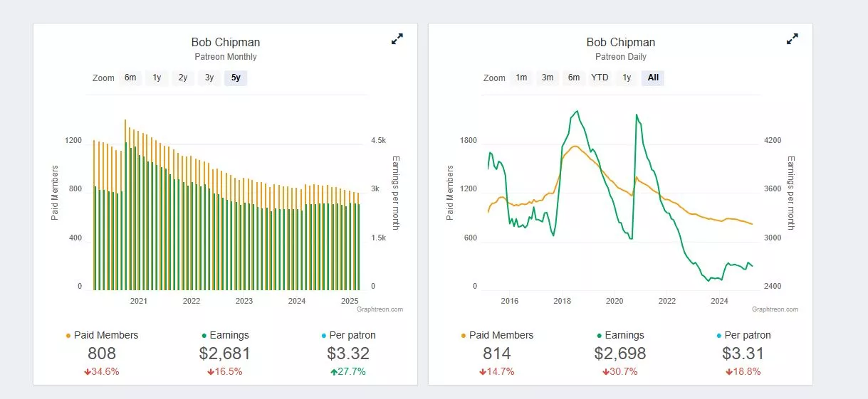Screen dimensions: 868x399
Task: Expand the Patreon Daily chart to fullscreen
Action: click(x=792, y=39)
